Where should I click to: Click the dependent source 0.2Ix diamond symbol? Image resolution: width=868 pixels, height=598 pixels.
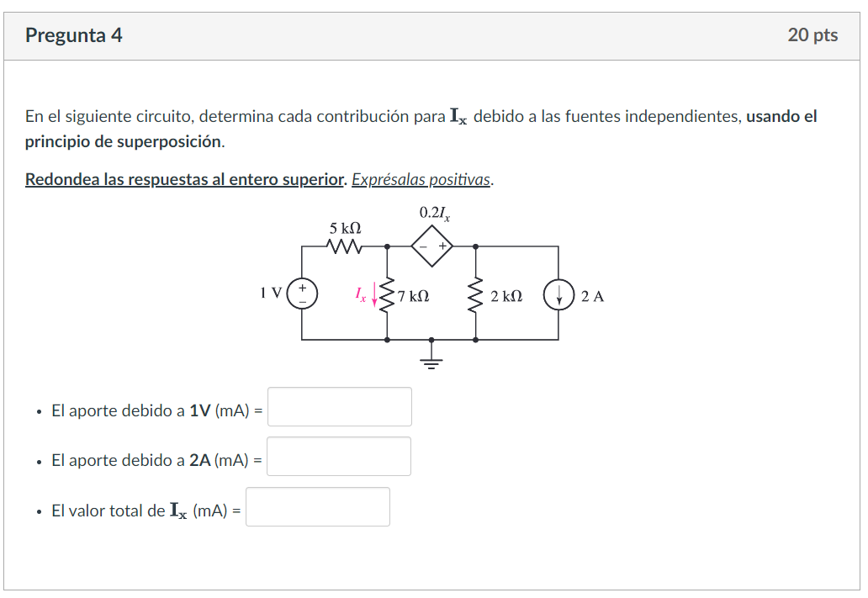click(431, 245)
